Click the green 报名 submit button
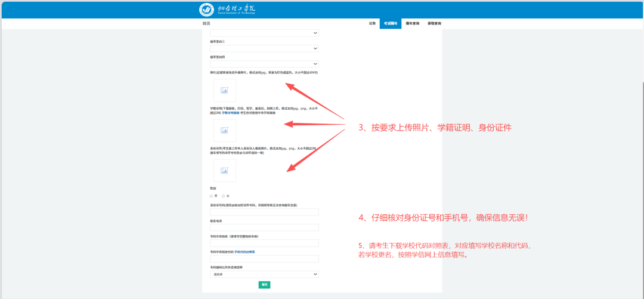Screen dimensions: 644x299 click(265, 285)
